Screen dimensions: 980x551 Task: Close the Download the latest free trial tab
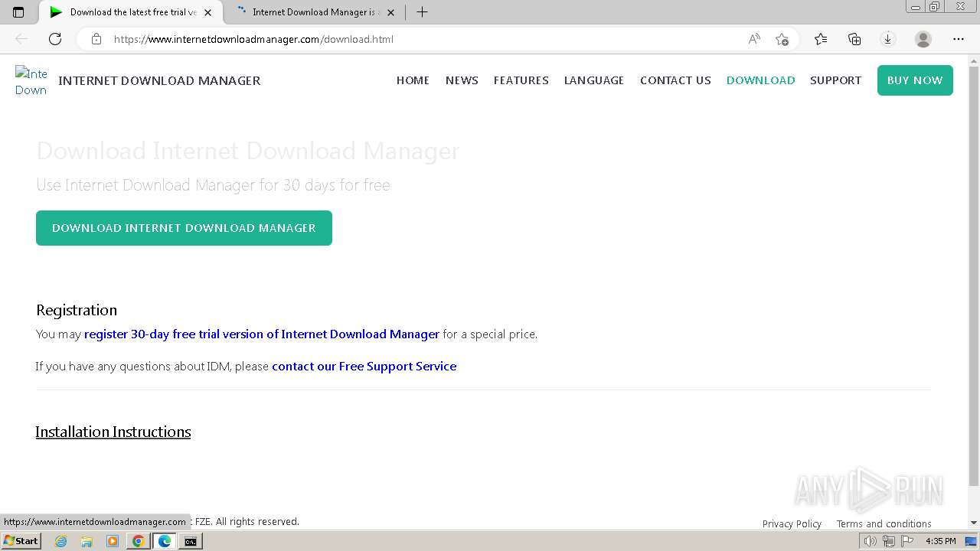point(207,12)
